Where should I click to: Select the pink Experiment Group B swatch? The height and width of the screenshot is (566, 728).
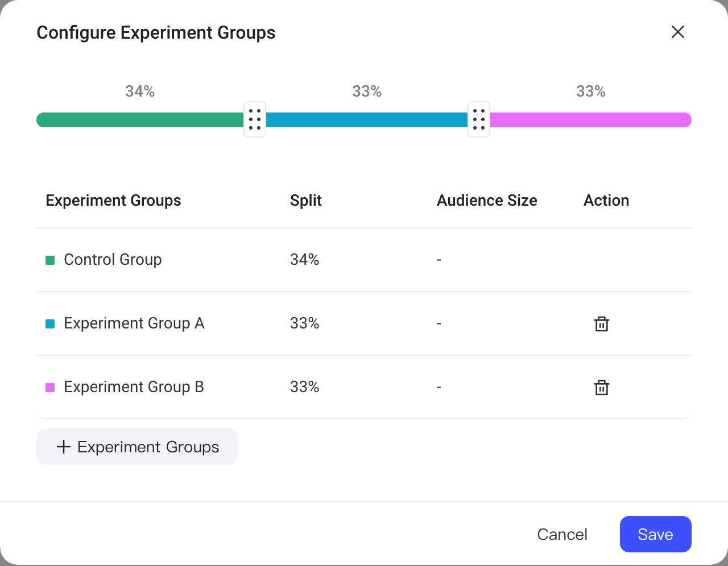pos(50,388)
